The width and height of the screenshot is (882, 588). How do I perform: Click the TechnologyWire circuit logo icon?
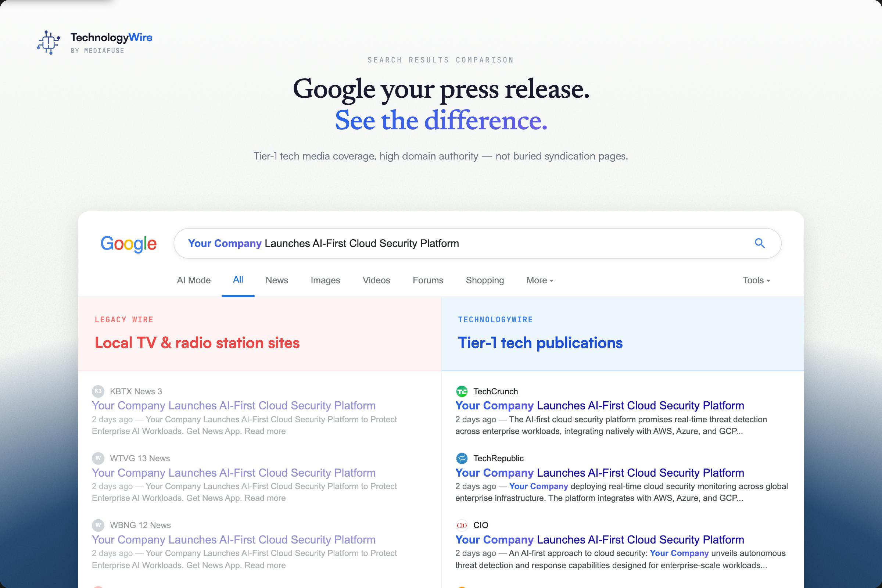(x=49, y=43)
